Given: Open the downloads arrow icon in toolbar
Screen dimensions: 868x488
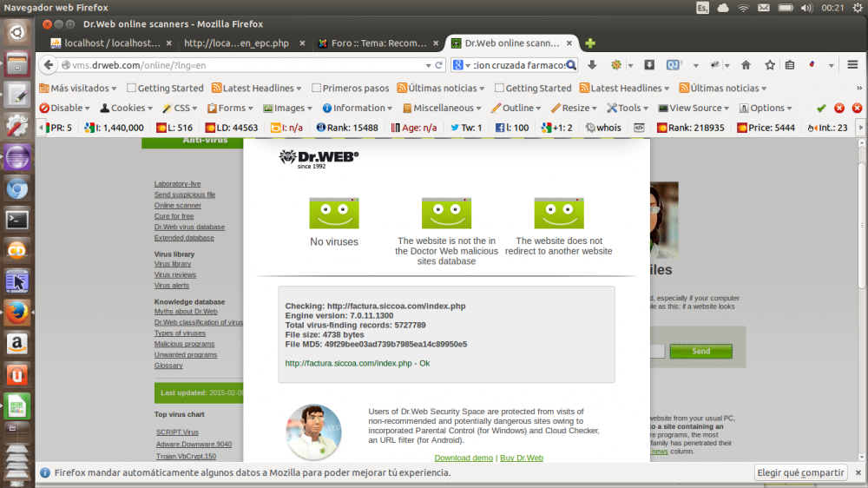Looking at the screenshot, I should point(592,65).
